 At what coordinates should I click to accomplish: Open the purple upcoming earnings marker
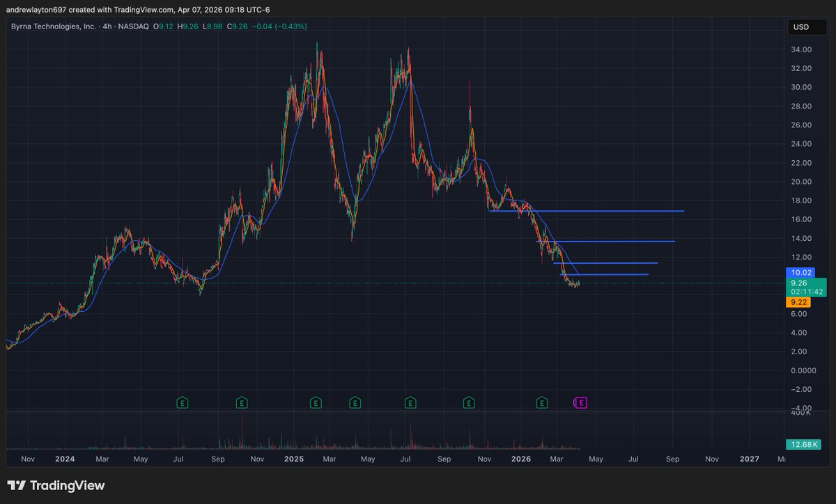(582, 402)
